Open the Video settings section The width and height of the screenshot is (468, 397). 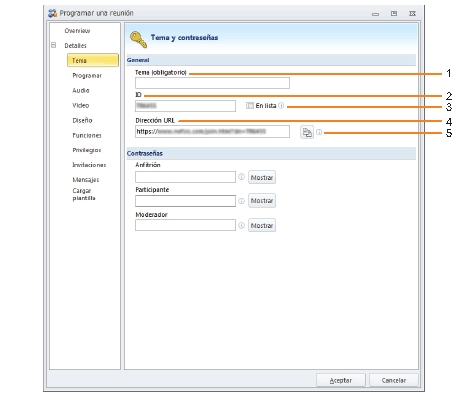81,105
